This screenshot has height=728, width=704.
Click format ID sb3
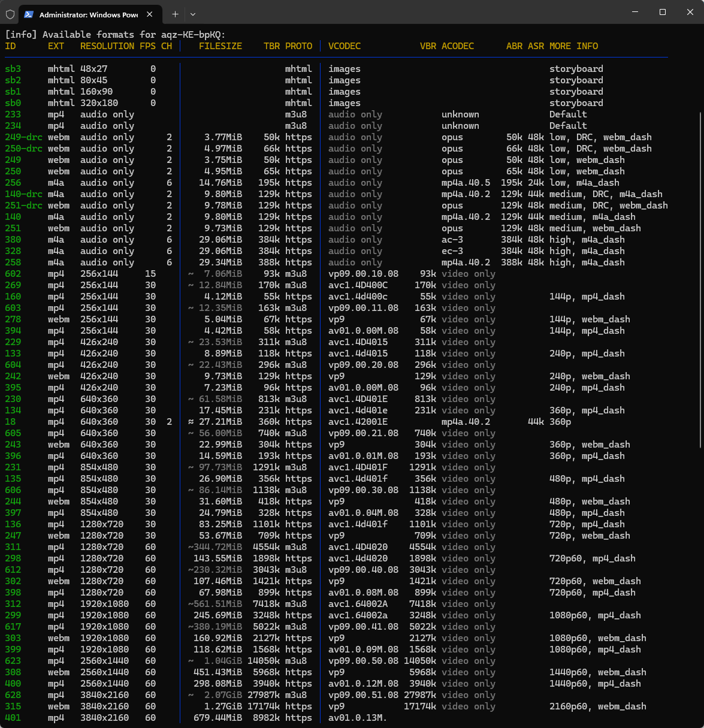pyautogui.click(x=13, y=69)
